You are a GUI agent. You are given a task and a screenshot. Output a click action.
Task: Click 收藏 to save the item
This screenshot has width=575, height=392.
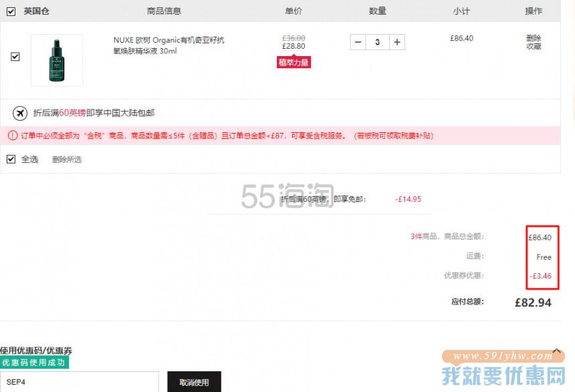[x=534, y=46]
